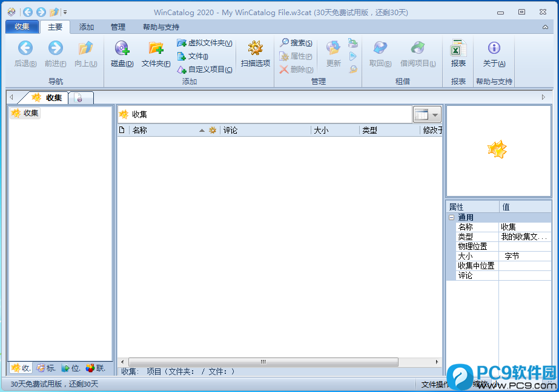Click quick access forward arrow in title bar
Viewport: 559px width, 392px height.
(x=41, y=12)
